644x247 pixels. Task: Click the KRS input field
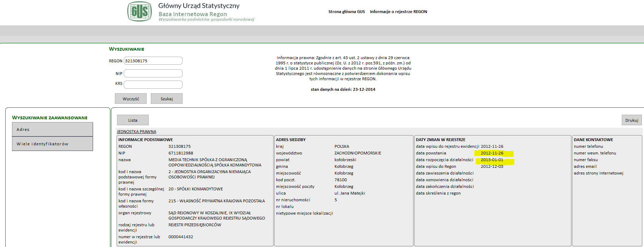pyautogui.click(x=153, y=84)
